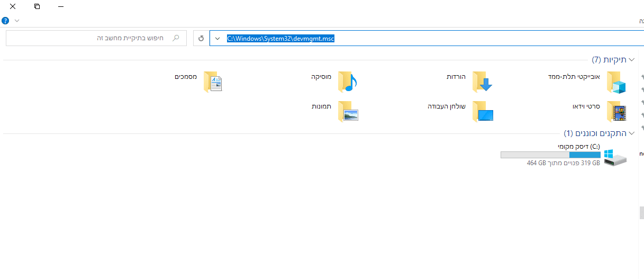Click the label מסמכים
The width and height of the screenshot is (644, 279).
click(186, 77)
